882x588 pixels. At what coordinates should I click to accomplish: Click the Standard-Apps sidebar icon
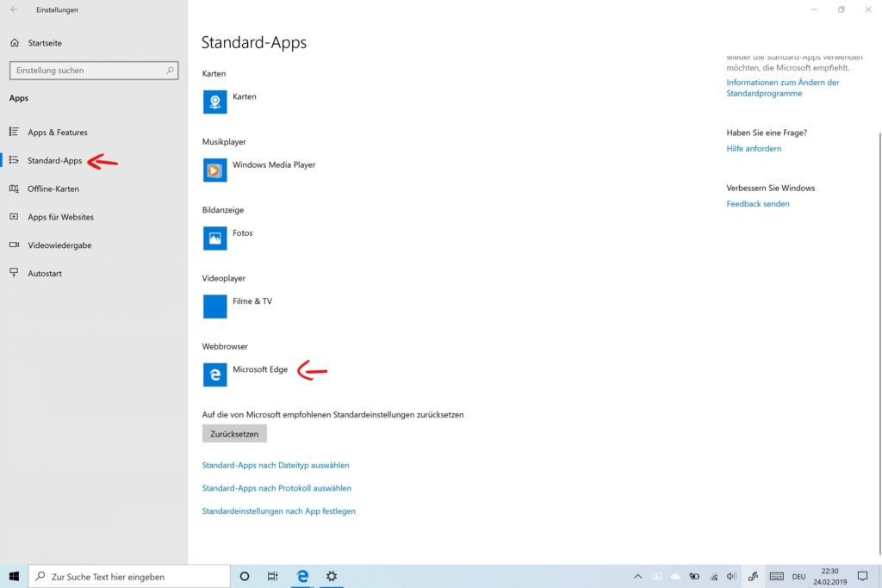pyautogui.click(x=14, y=160)
